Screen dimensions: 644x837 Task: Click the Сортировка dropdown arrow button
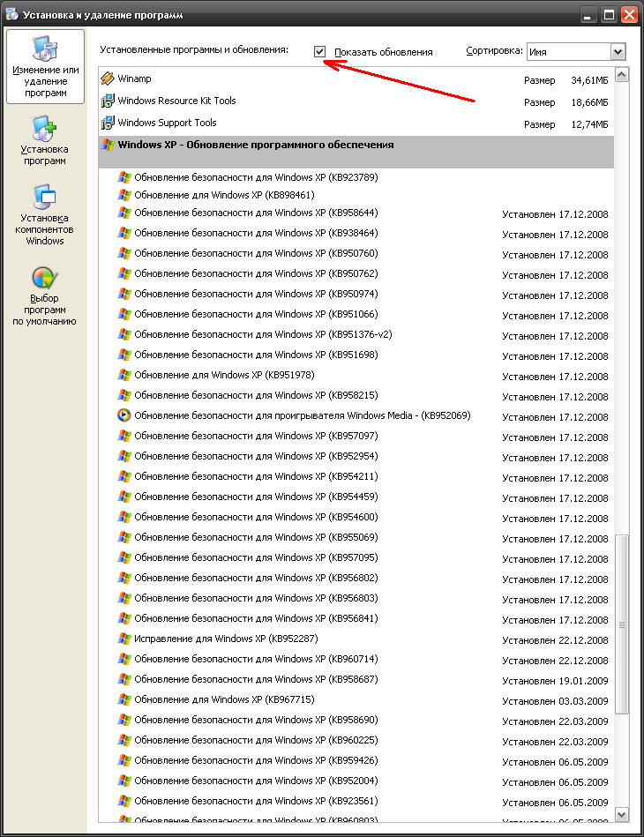pos(618,52)
